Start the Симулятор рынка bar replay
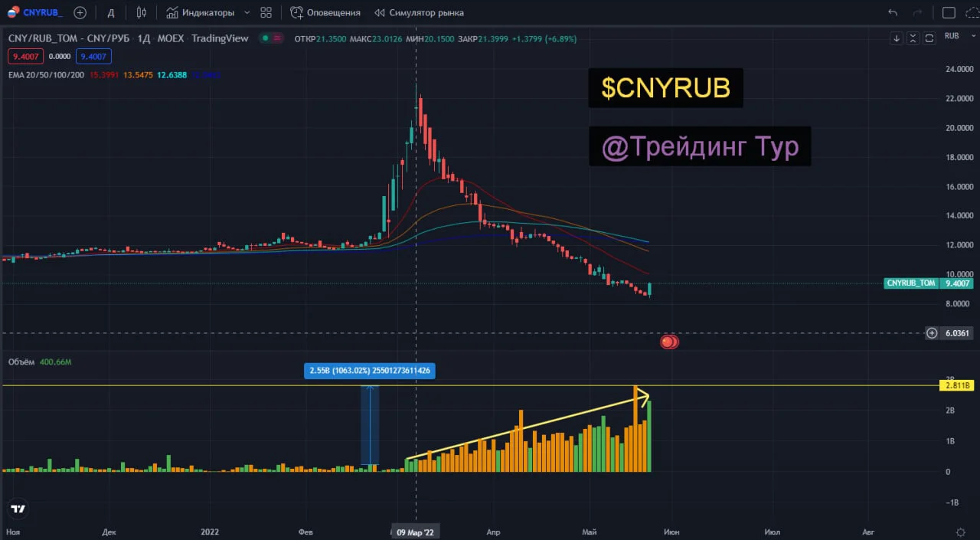Viewport: 980px width, 540px height. (419, 12)
